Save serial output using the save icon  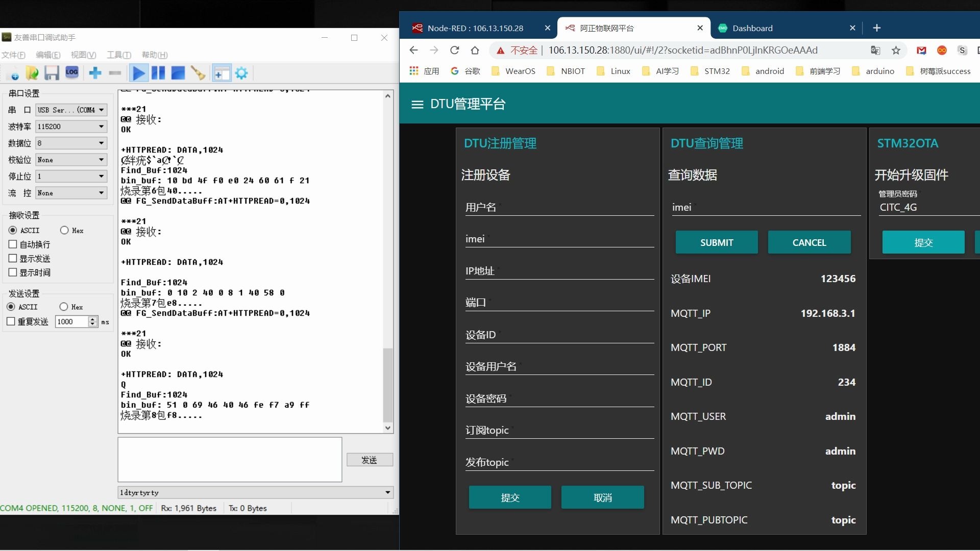tap(51, 72)
